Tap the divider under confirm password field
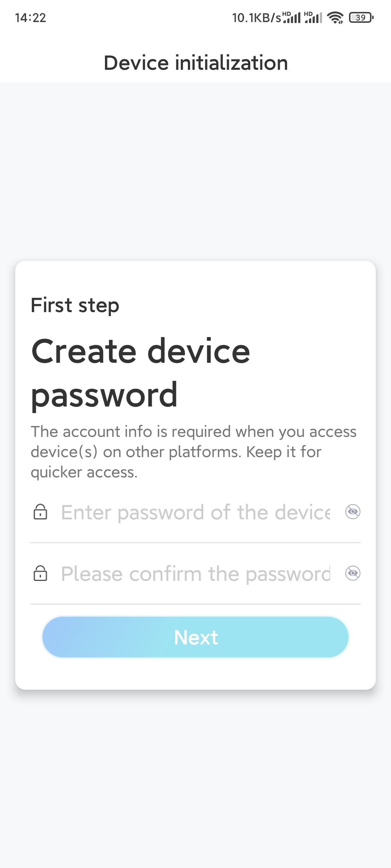 (195, 604)
